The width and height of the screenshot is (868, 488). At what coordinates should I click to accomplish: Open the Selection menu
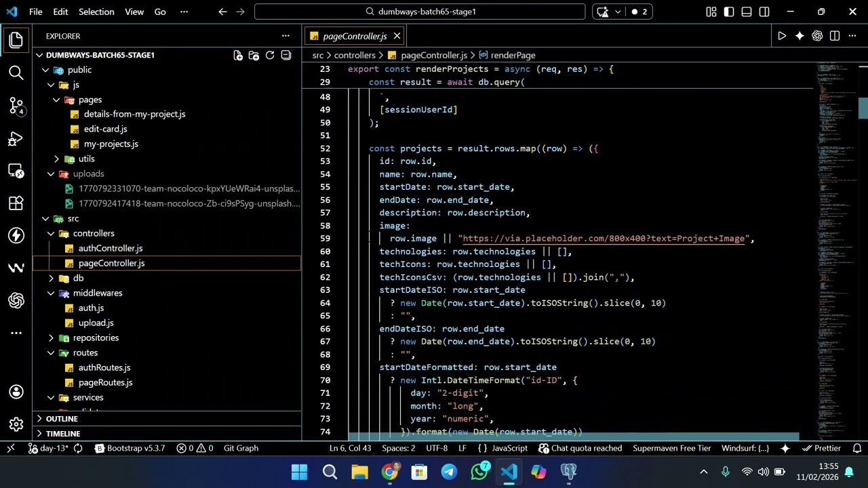click(x=96, y=12)
